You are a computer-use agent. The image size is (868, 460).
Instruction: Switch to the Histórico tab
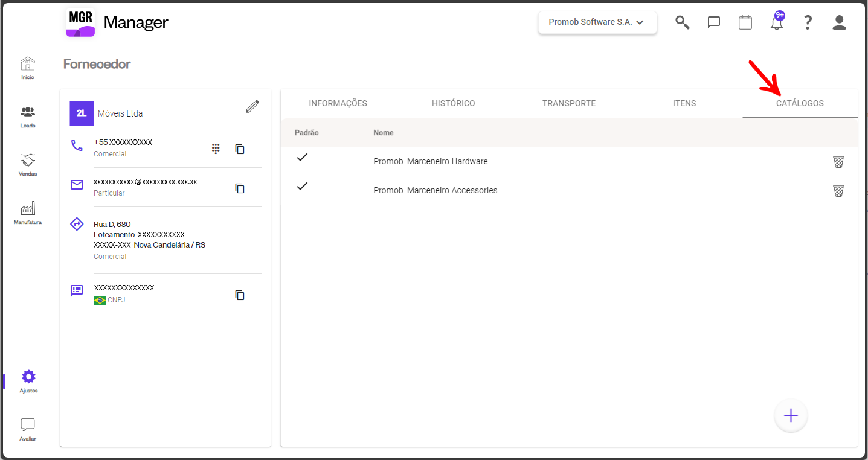point(454,103)
